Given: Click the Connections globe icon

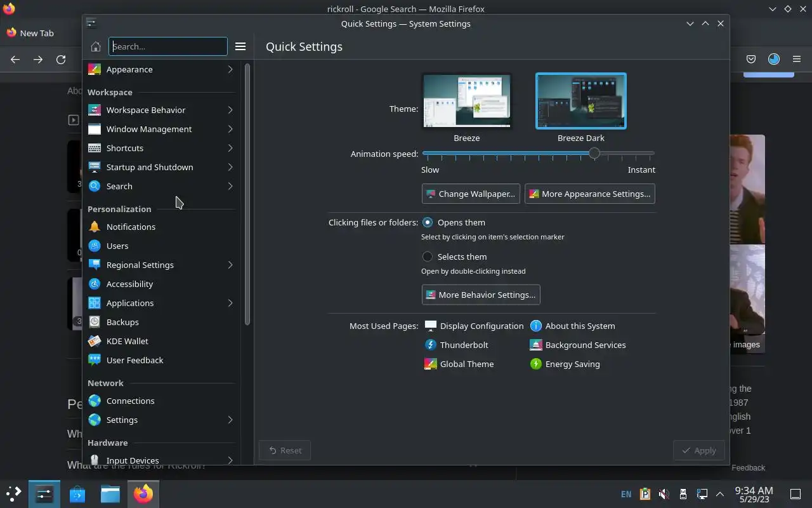Looking at the screenshot, I should pos(94,401).
